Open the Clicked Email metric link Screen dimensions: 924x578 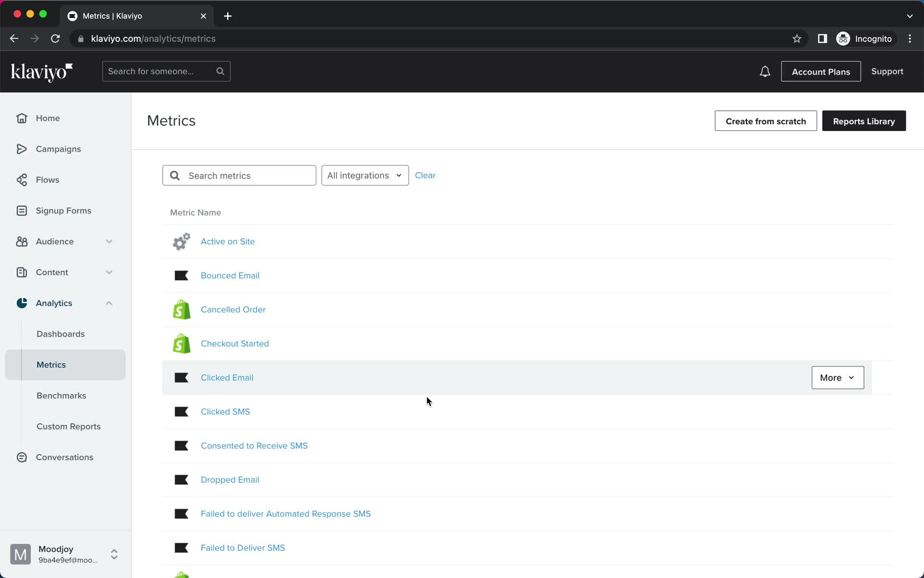click(227, 378)
